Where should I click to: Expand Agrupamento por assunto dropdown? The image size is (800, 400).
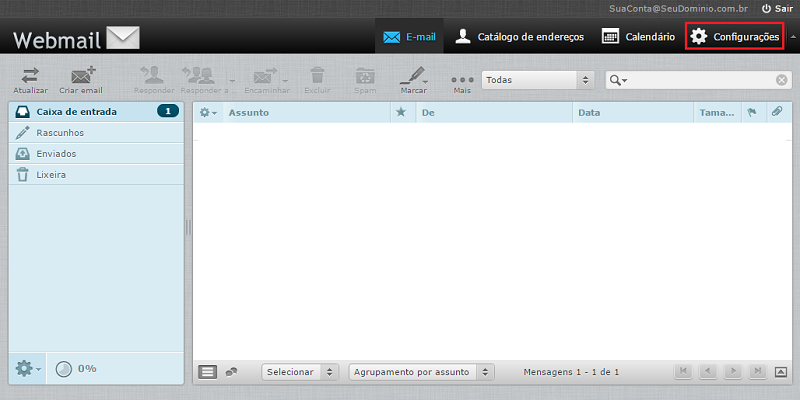(x=421, y=372)
